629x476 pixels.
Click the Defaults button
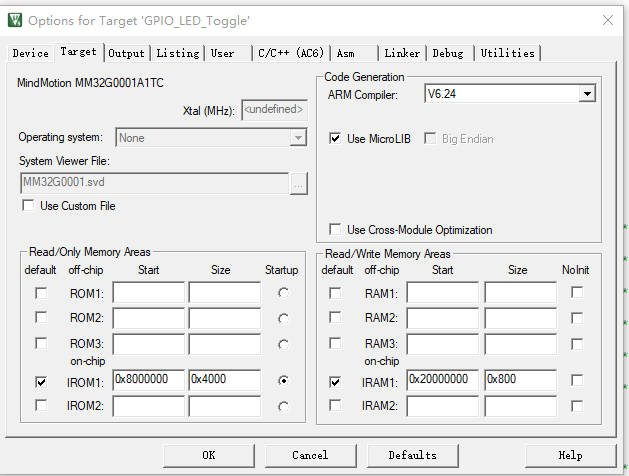[413, 455]
